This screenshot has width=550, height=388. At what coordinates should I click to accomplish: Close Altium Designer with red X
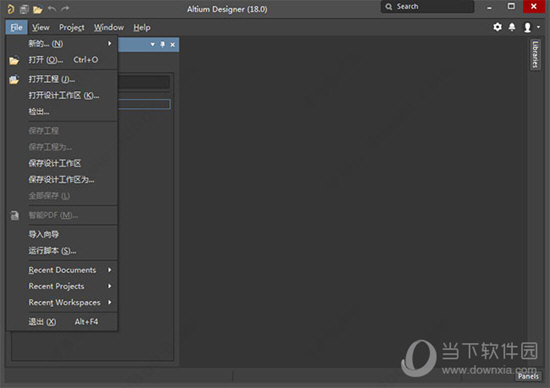tap(534, 6)
